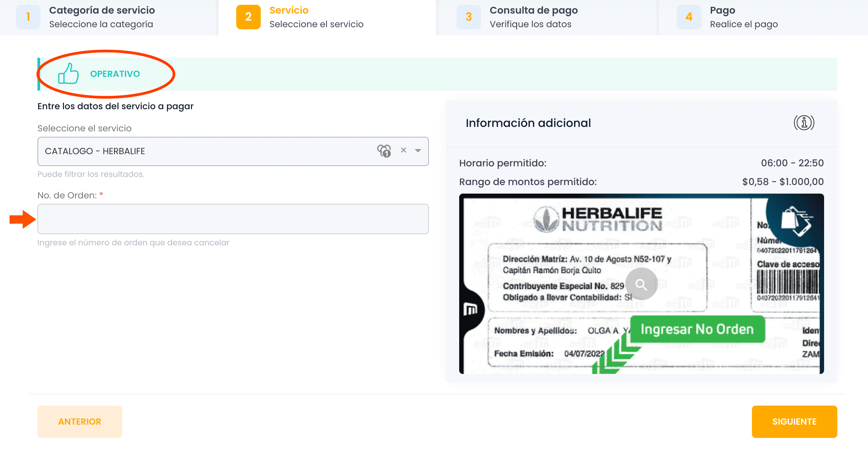Open the Herbalife invoice sample thumbnail
The width and height of the screenshot is (868, 458).
coord(641,284)
